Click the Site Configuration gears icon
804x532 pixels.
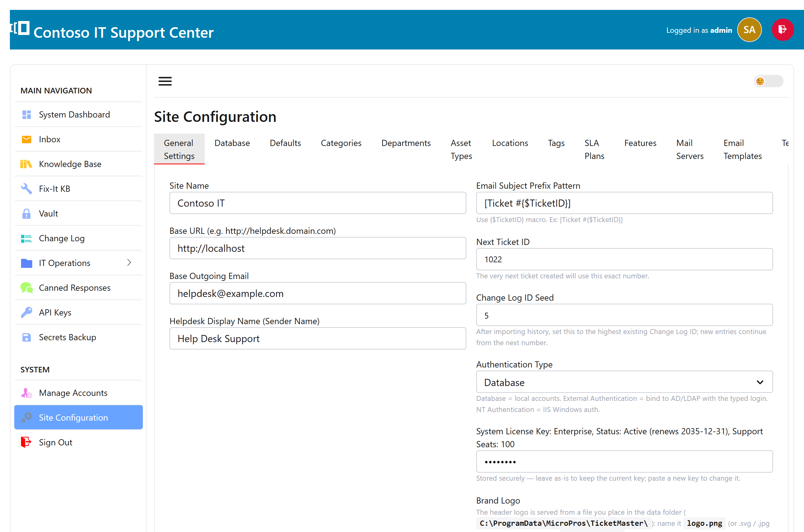point(27,418)
